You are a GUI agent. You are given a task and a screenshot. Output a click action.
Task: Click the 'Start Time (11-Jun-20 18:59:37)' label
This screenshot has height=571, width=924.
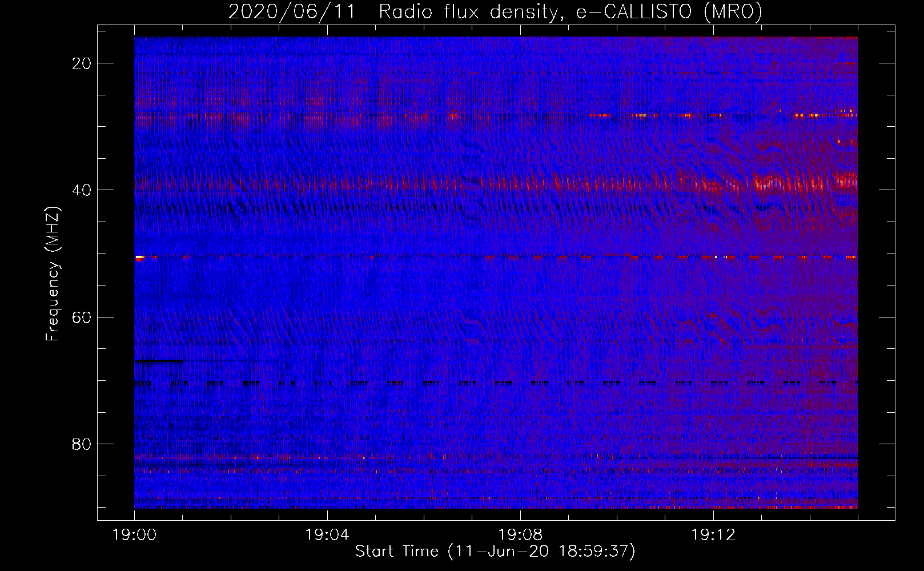(495, 552)
